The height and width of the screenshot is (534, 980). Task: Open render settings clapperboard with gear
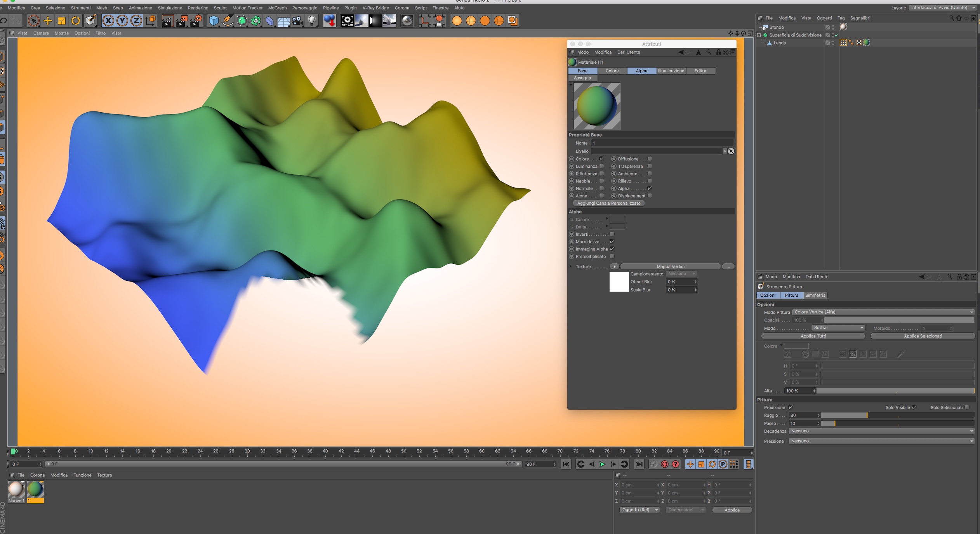[196, 21]
